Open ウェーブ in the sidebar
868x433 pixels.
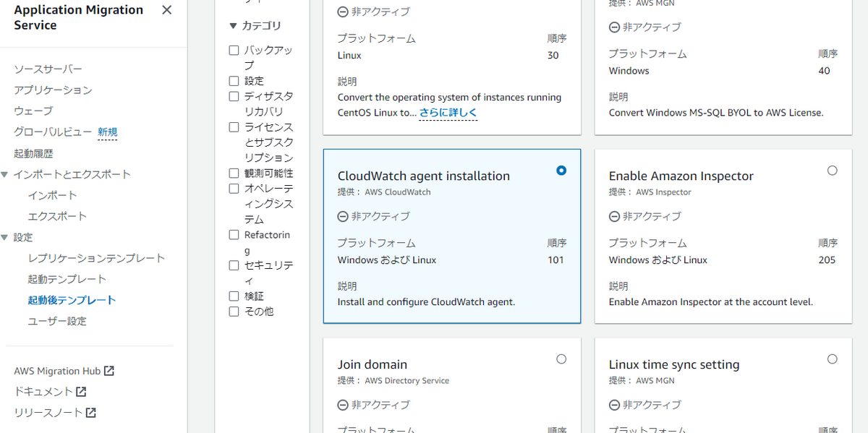[x=33, y=111]
